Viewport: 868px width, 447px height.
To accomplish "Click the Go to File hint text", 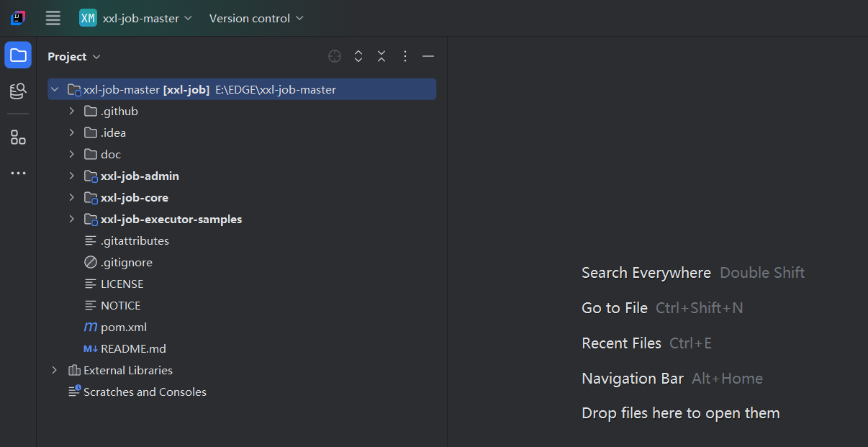I will (615, 308).
